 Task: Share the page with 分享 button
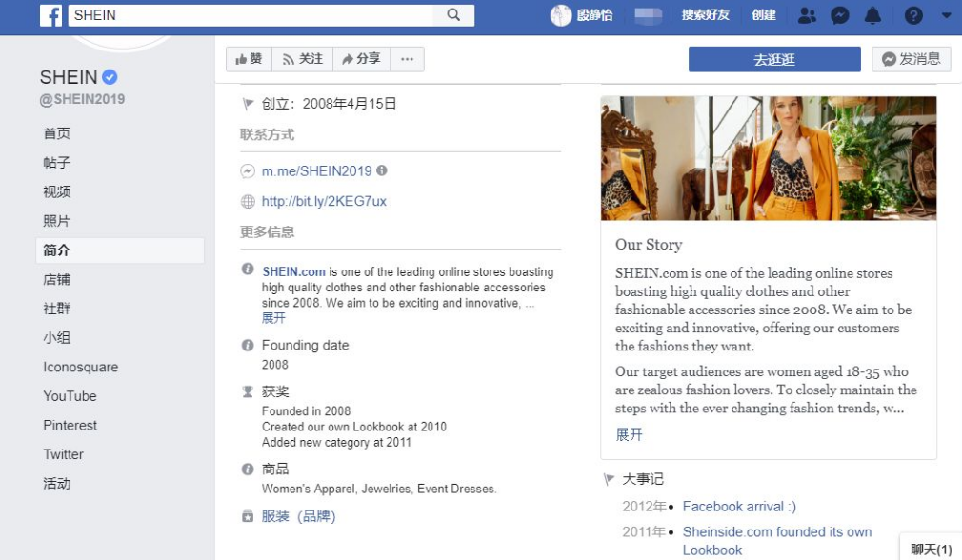coord(361,59)
